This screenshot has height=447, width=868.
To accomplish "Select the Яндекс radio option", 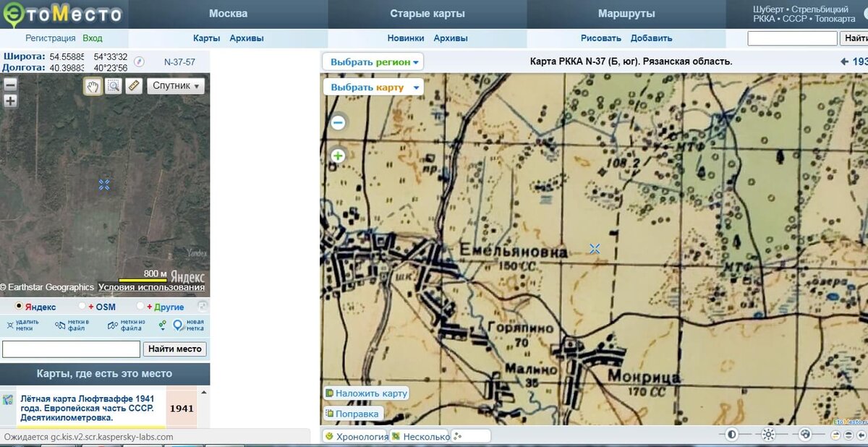I will click(x=19, y=307).
